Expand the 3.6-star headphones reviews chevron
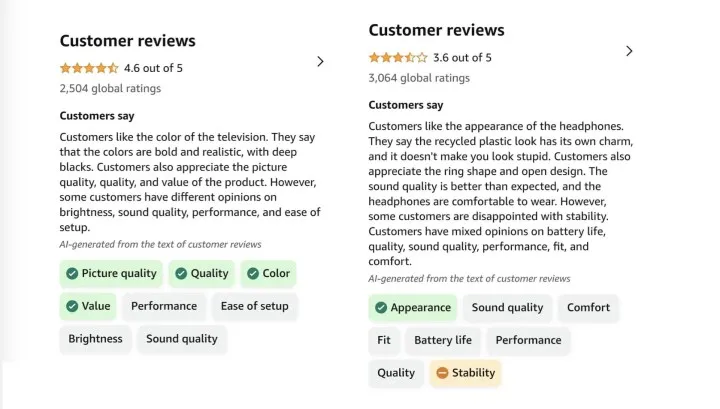720x409 pixels. 629,51
